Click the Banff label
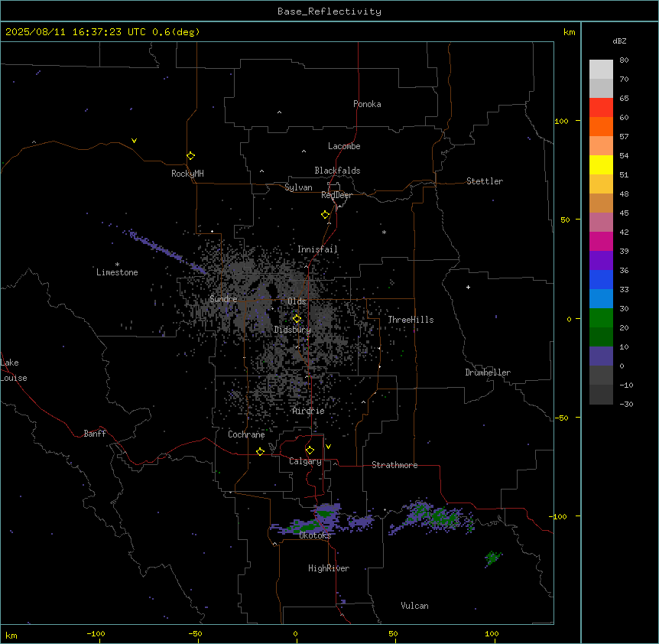659x644 pixels. pos(95,434)
